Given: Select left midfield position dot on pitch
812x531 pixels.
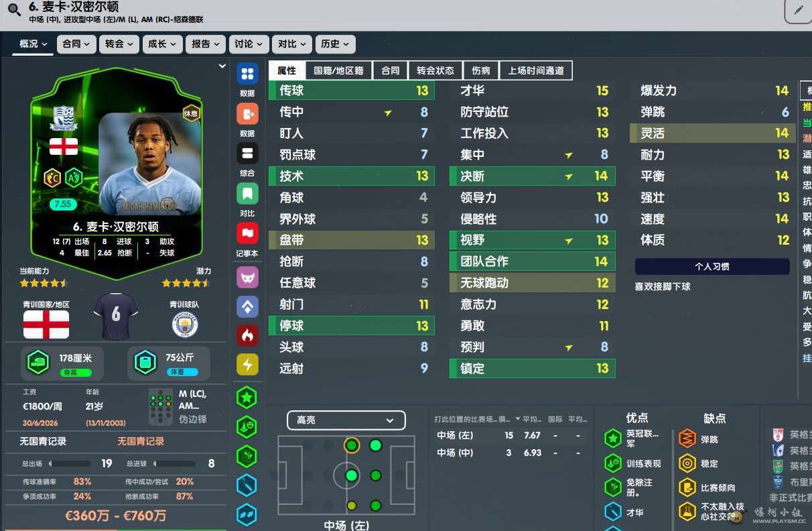Looking at the screenshot, I should point(351,445).
